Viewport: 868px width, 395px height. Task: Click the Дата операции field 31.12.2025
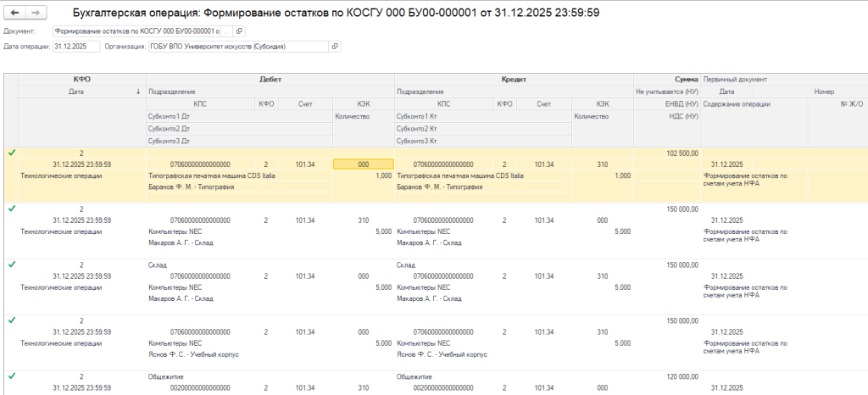76,47
